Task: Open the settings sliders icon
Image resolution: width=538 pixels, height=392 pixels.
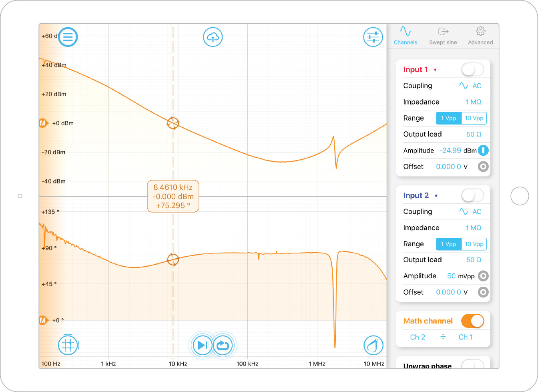Action: pyautogui.click(x=373, y=37)
